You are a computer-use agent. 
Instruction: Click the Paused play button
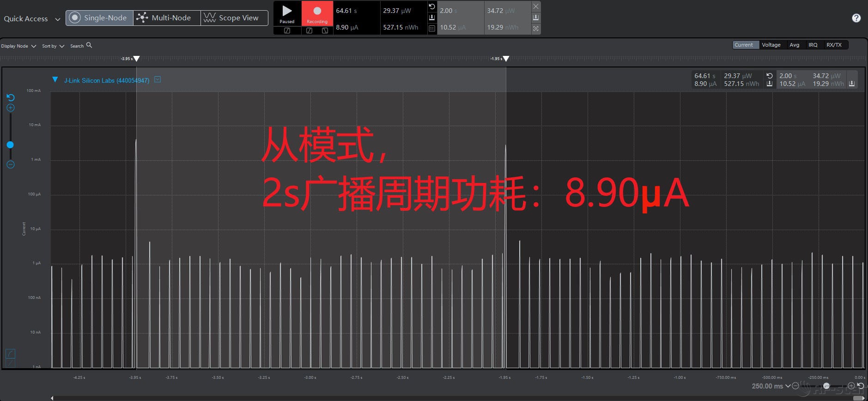(287, 13)
